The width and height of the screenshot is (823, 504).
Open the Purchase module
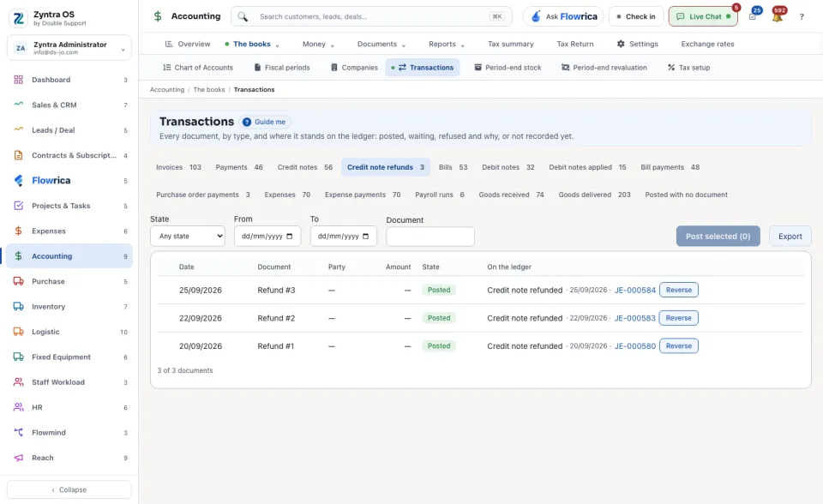coord(69,281)
